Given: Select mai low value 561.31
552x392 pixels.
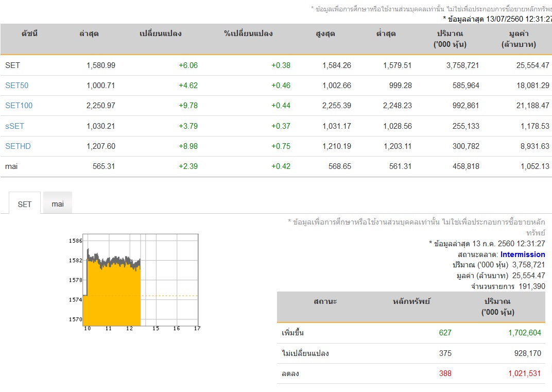Looking at the screenshot, I should click(x=400, y=166).
